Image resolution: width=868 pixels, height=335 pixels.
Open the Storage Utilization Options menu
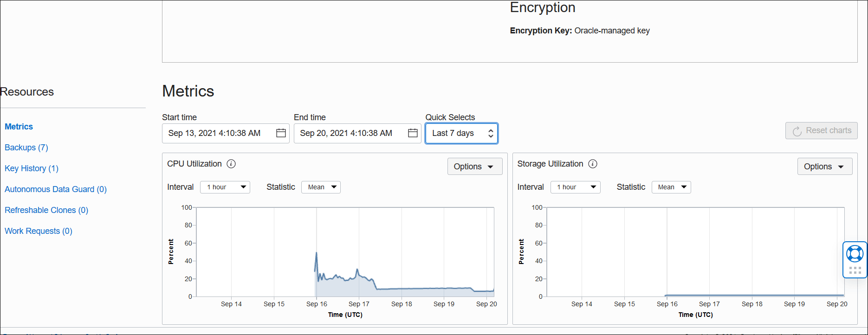click(x=824, y=167)
